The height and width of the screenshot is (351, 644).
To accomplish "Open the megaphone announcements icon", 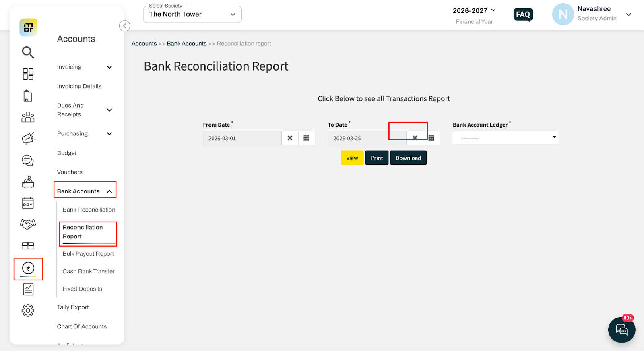I will (28, 139).
